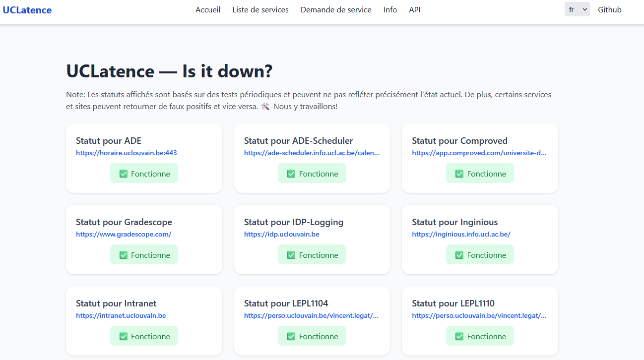The width and height of the screenshot is (644, 360).
Task: Open Demande de service page
Action: tap(336, 9)
